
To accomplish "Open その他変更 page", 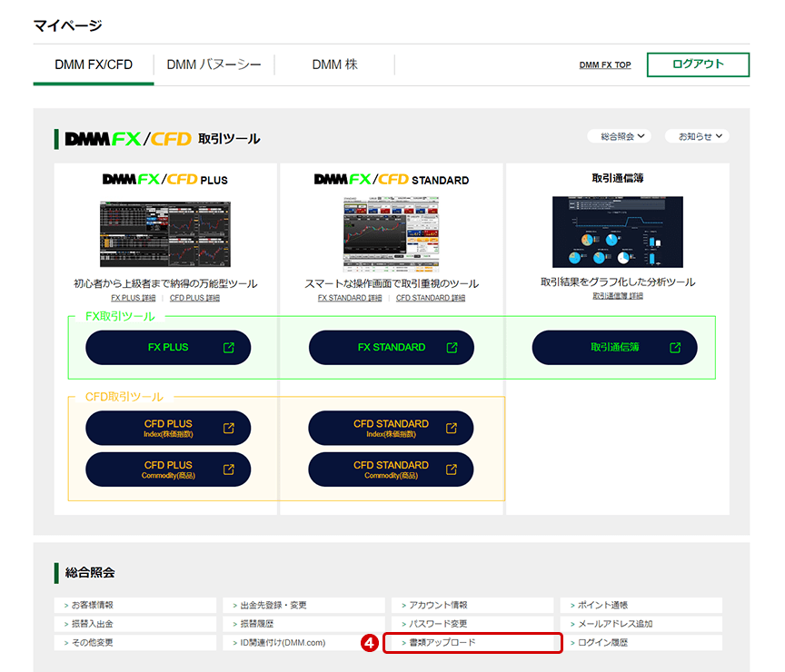I will (x=135, y=642).
